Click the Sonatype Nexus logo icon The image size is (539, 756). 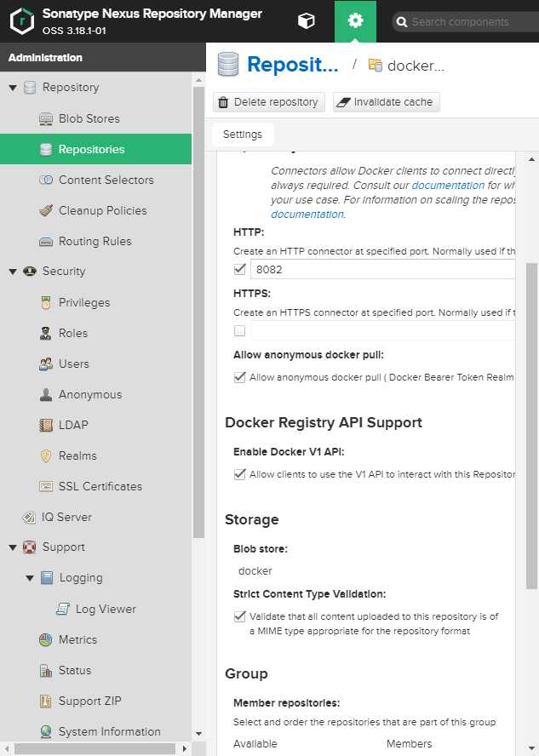pyautogui.click(x=22, y=21)
